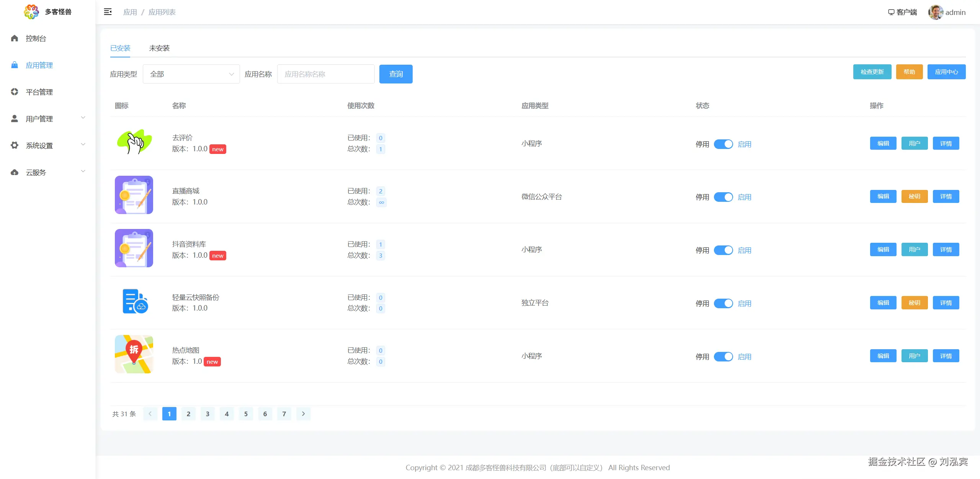The image size is (980, 479).
Task: Click the 平台管理 sidebar icon
Action: click(x=15, y=92)
